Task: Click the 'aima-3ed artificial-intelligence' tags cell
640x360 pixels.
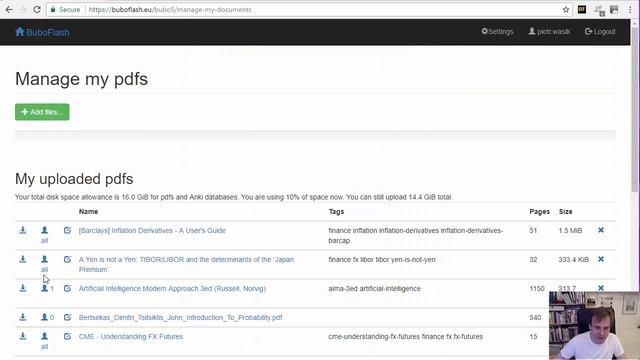Action: click(374, 288)
